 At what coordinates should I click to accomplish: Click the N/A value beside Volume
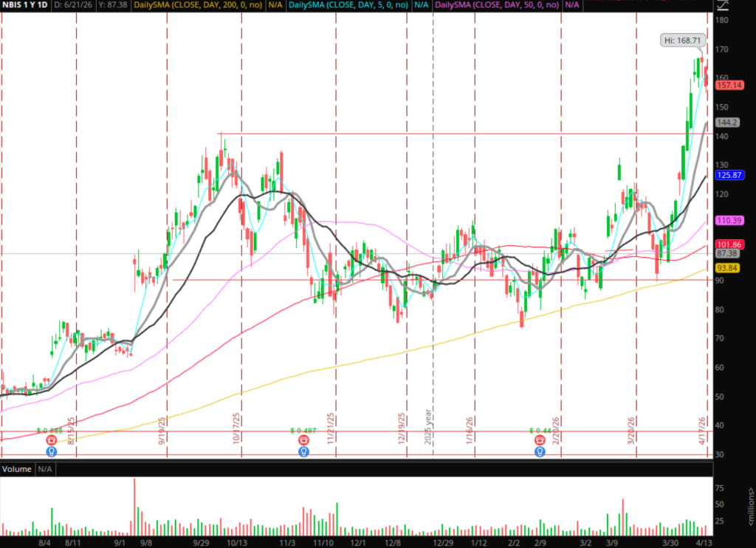46,469
